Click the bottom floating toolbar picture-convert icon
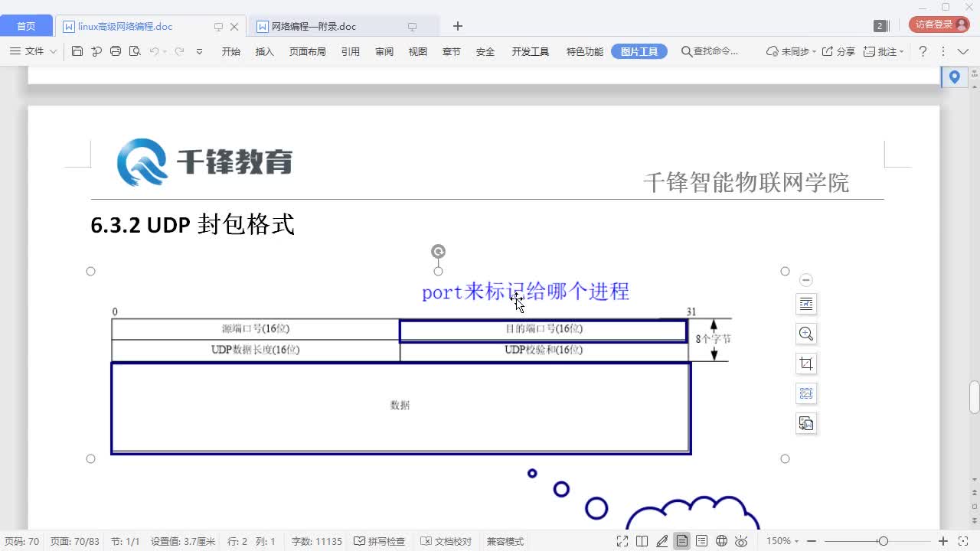This screenshot has height=551, width=980. (x=806, y=423)
